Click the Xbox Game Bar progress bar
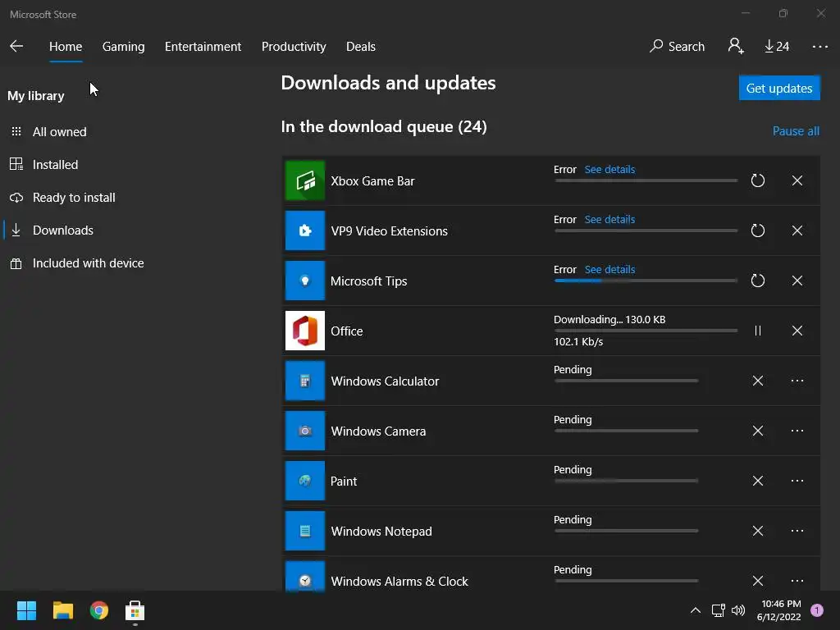The height and width of the screenshot is (630, 840). point(646,180)
